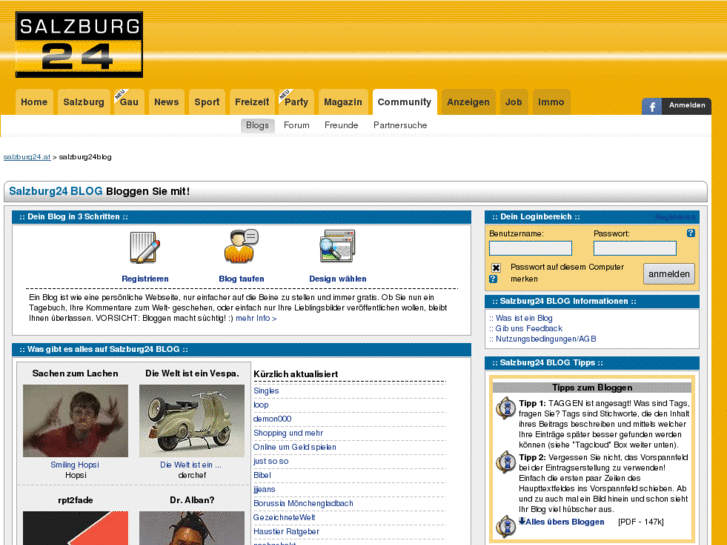Open the Anzeigen tab
727x545 pixels.
(x=468, y=102)
